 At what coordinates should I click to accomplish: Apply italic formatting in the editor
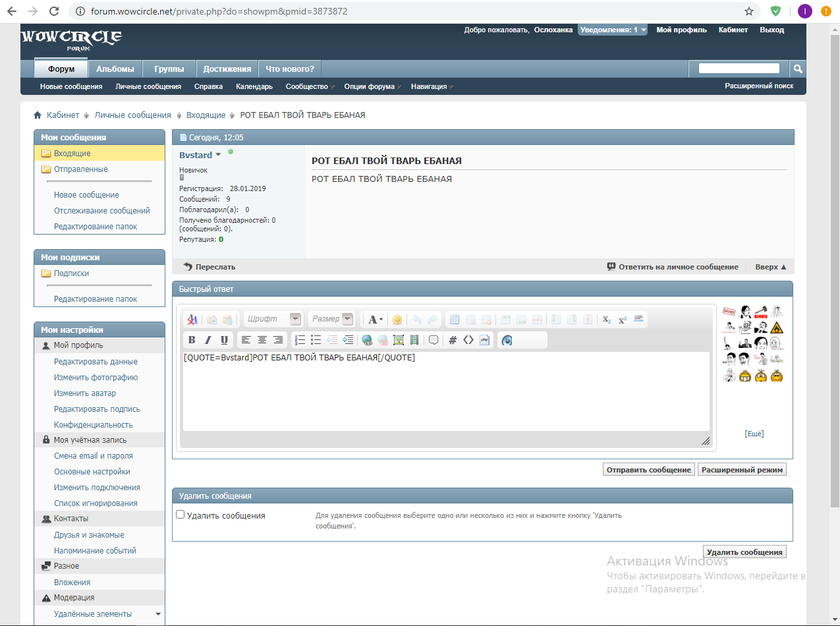tap(208, 340)
